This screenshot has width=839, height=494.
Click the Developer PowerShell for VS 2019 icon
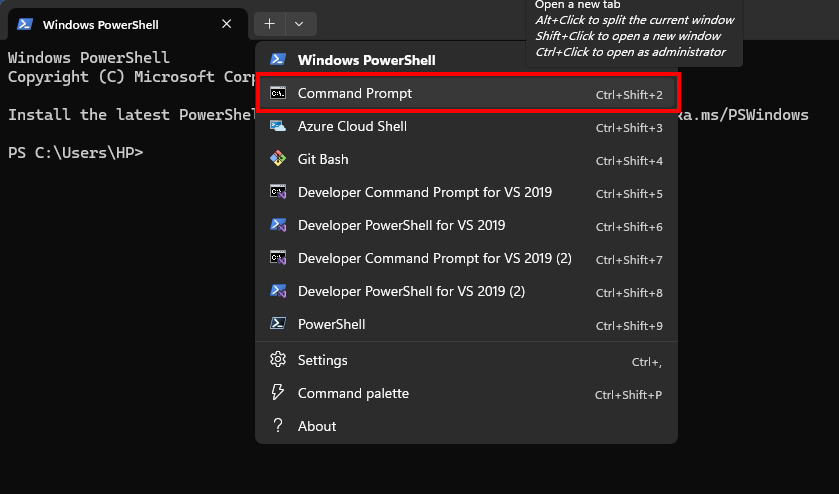[x=278, y=225]
